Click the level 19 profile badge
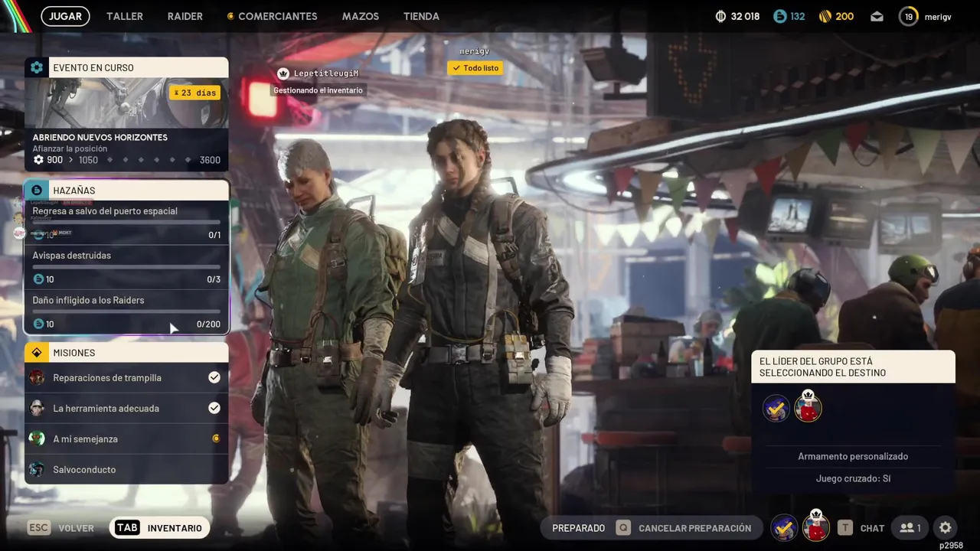 pyautogui.click(x=909, y=16)
